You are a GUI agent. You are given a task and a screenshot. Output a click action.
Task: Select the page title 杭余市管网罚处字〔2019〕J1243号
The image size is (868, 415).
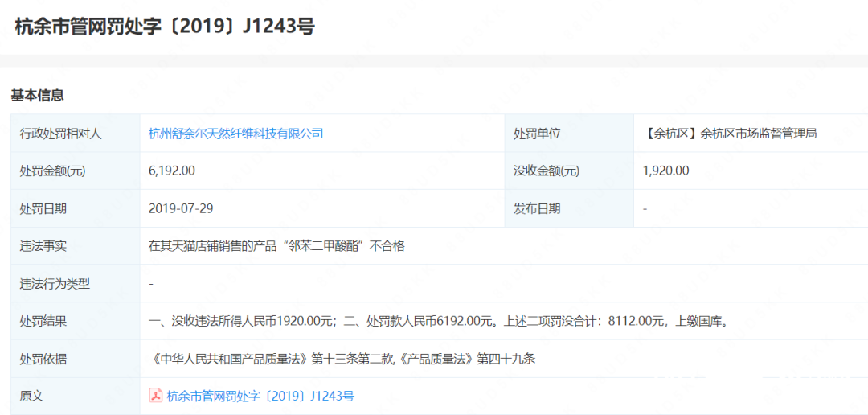[165, 26]
